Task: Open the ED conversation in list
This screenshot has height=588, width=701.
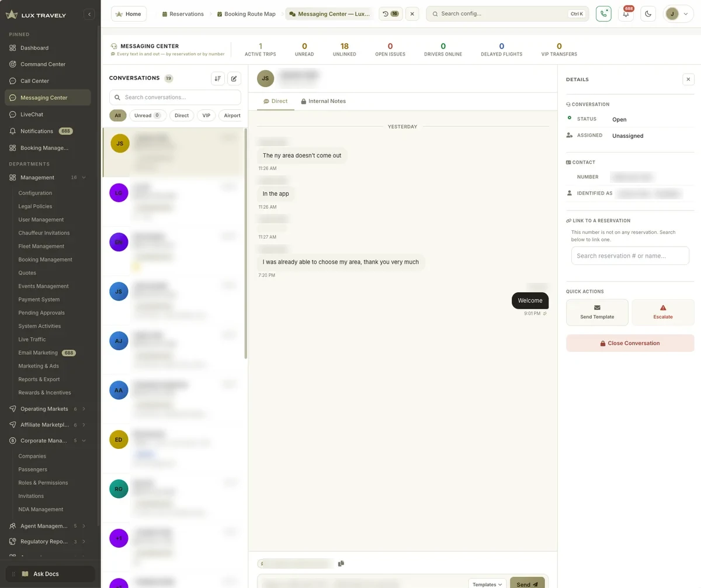Action: tap(173, 448)
